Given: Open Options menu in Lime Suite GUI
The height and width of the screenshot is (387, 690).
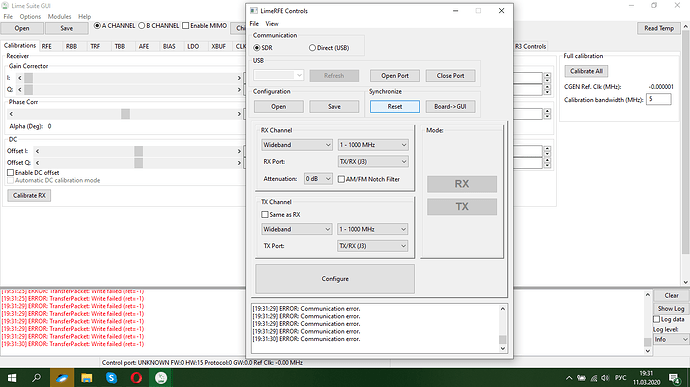Looking at the screenshot, I should point(30,17).
